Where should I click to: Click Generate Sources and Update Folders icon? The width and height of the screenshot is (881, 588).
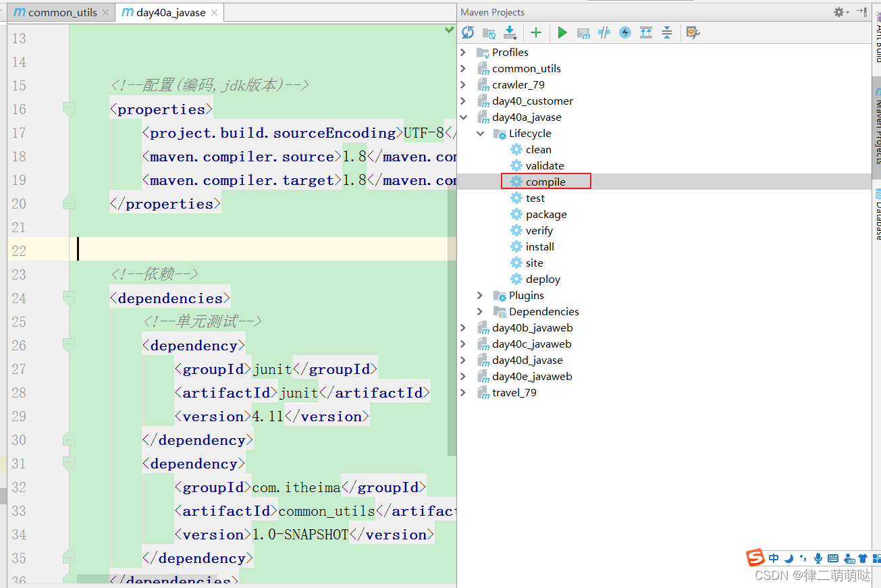click(489, 32)
